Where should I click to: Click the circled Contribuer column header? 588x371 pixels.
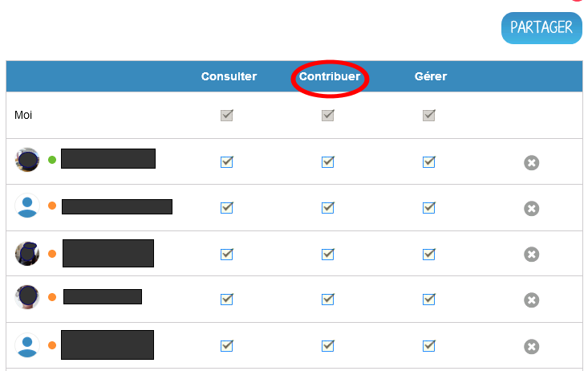point(330,77)
